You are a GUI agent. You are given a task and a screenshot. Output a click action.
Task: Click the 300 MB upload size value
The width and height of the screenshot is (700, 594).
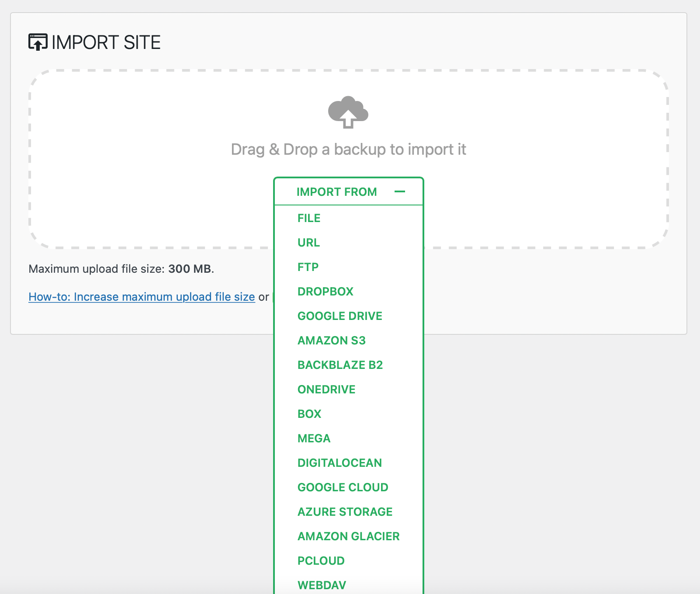coord(190,269)
